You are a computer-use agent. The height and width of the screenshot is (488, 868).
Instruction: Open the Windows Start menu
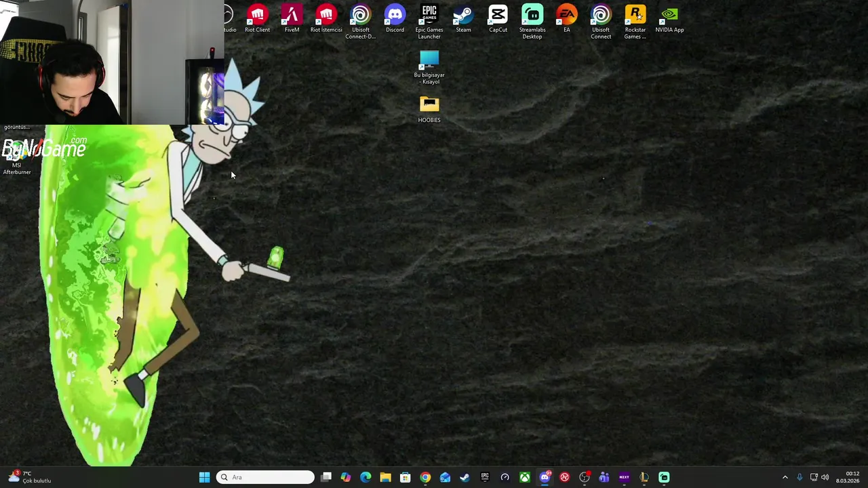click(x=204, y=477)
